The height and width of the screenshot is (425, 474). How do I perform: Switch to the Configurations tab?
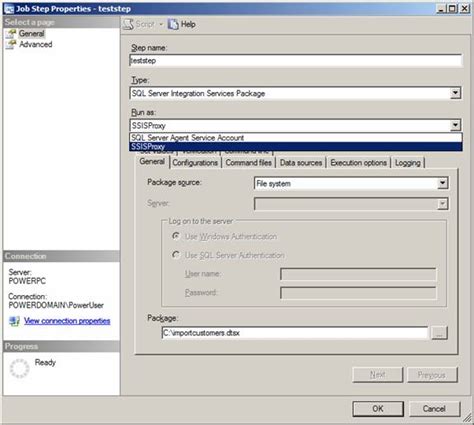point(195,163)
